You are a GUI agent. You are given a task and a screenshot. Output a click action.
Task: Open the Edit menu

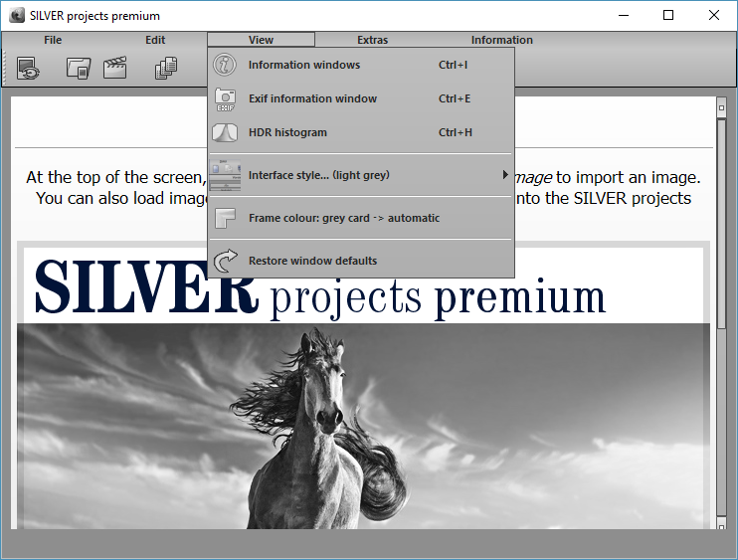pyautogui.click(x=155, y=40)
